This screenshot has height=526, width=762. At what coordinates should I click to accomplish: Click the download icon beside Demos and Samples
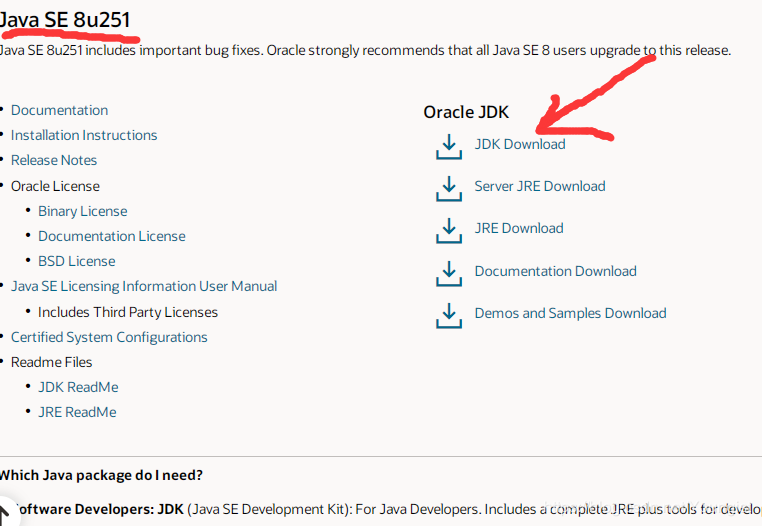tap(449, 316)
